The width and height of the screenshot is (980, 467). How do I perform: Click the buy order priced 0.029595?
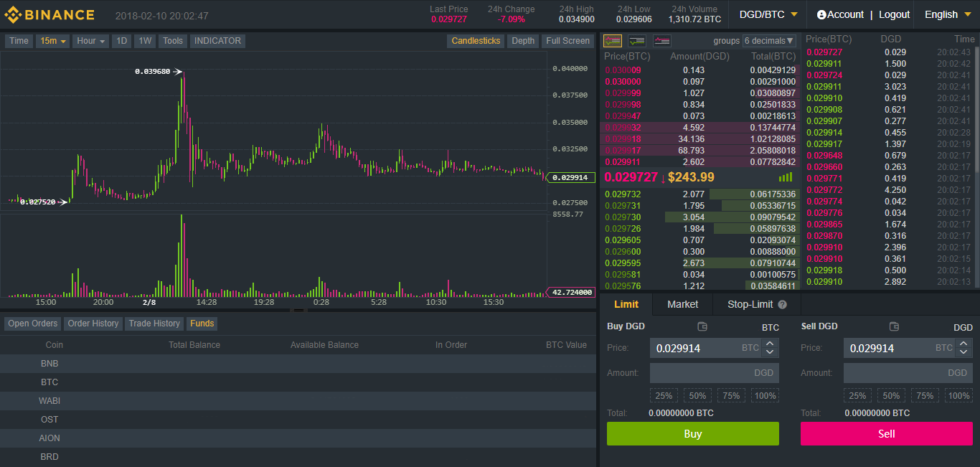(x=699, y=263)
